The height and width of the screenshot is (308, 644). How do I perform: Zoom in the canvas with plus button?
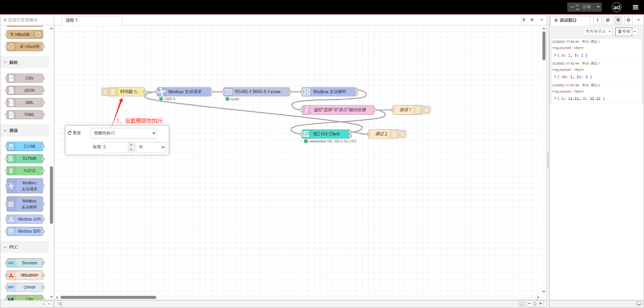point(540,304)
